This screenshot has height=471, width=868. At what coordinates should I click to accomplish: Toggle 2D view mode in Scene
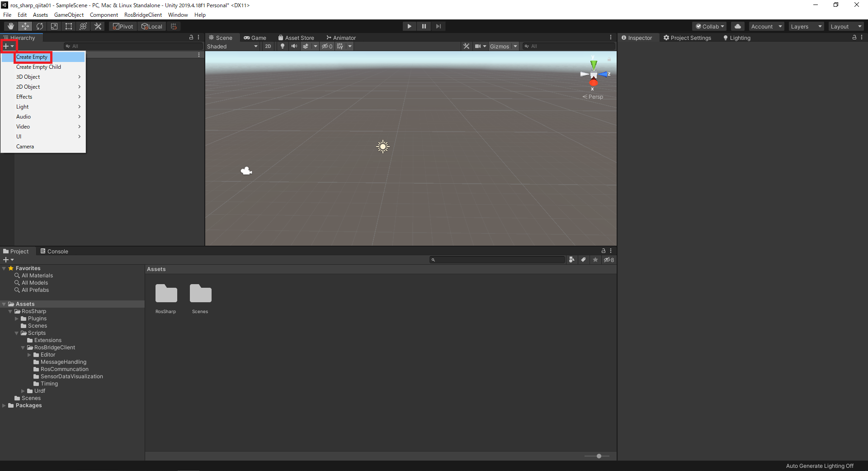[x=268, y=46]
